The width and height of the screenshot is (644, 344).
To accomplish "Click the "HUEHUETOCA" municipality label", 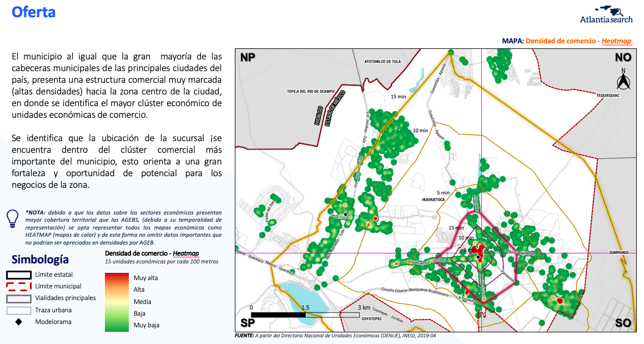I will 433,200.
